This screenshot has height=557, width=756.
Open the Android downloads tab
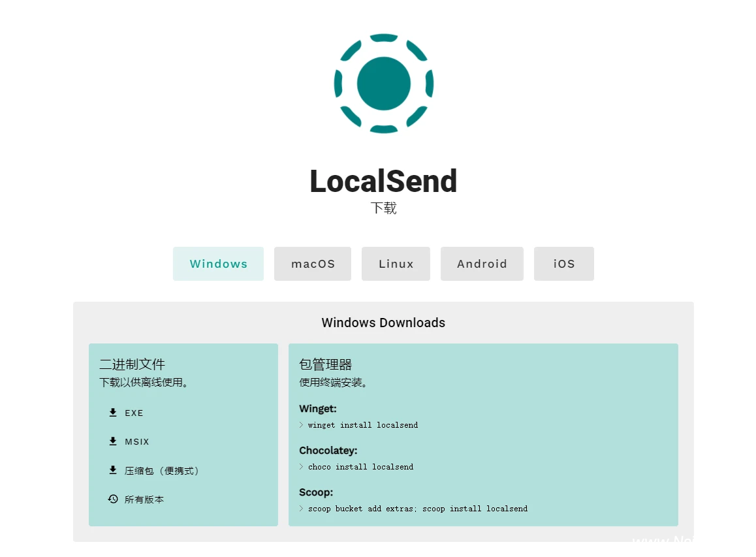tap(482, 264)
